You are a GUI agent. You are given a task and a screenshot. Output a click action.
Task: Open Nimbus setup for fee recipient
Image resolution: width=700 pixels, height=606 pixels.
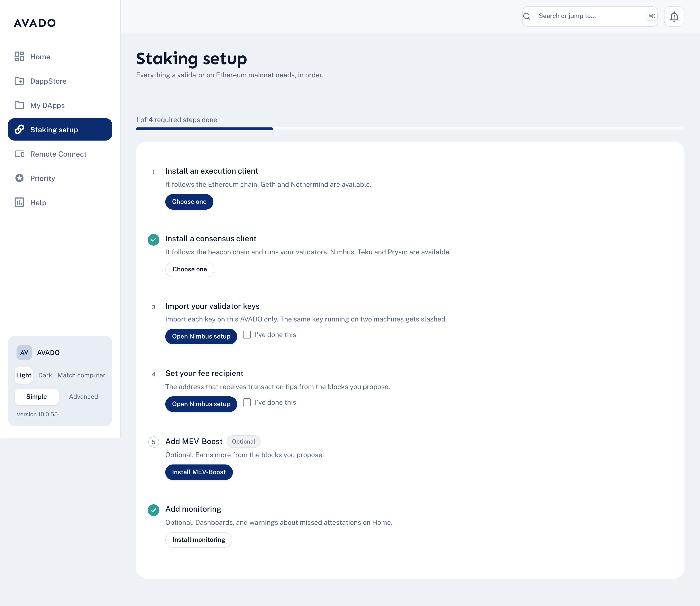point(201,404)
